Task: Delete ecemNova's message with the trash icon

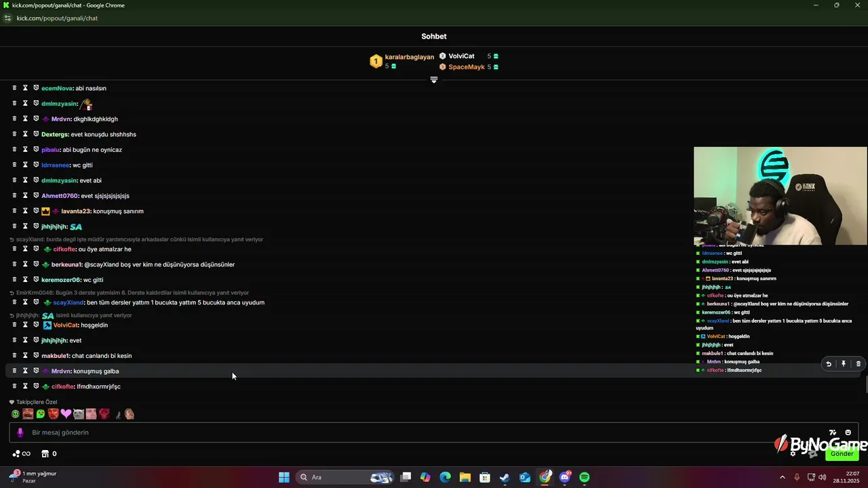Action: (14, 88)
